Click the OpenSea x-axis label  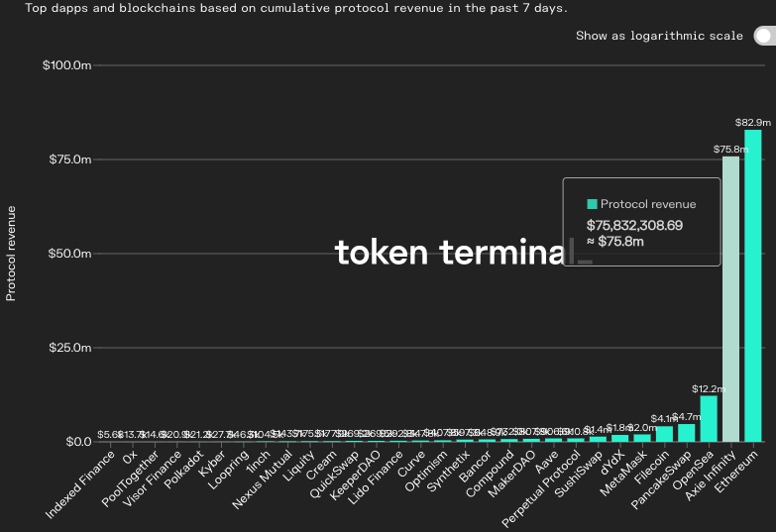coord(693,471)
